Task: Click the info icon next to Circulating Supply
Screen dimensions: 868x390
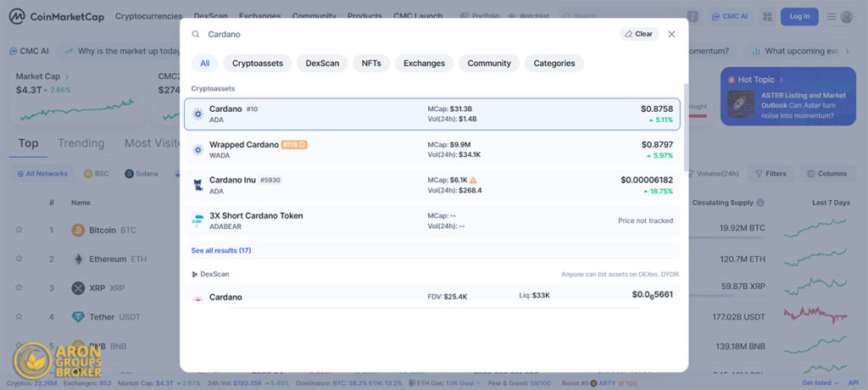Action: click(x=760, y=203)
